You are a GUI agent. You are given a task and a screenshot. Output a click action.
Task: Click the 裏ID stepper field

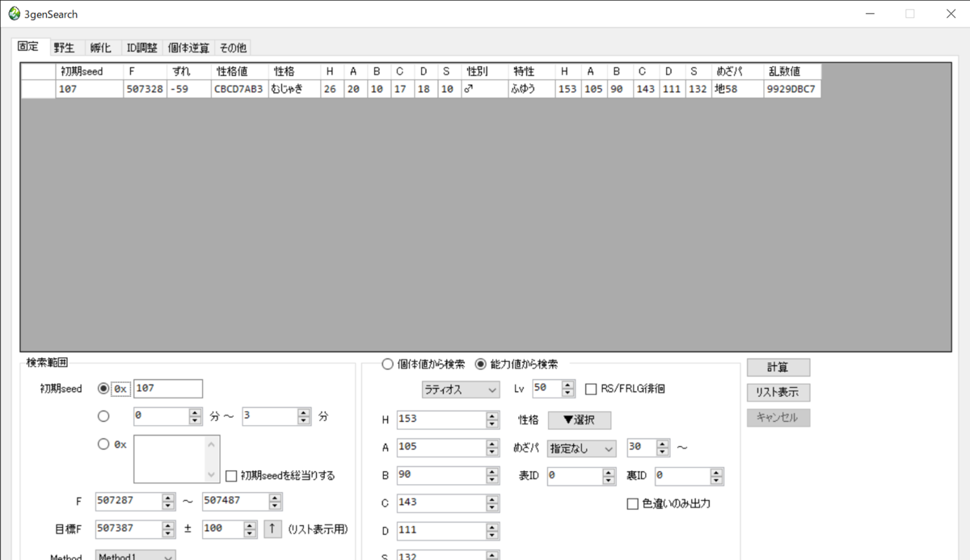pyautogui.click(x=689, y=476)
